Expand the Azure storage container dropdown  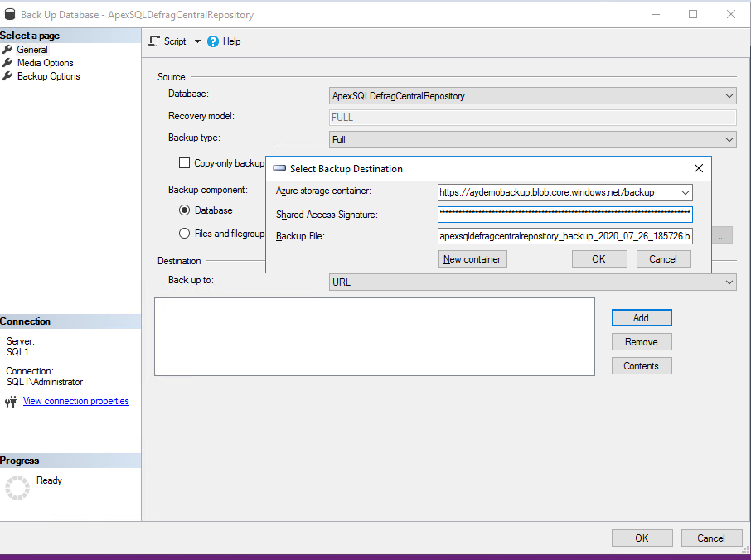point(685,192)
